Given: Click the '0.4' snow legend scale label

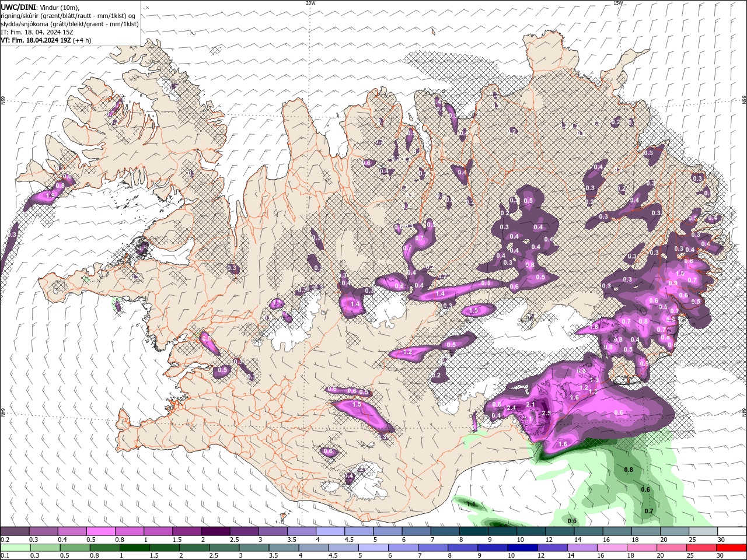Looking at the screenshot, I should (62, 540).
